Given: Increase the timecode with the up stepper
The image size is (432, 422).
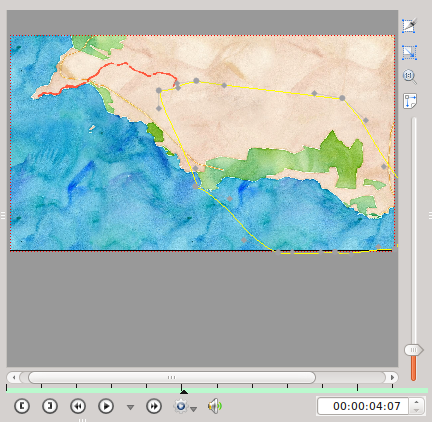Looking at the screenshot, I should click(x=416, y=402).
